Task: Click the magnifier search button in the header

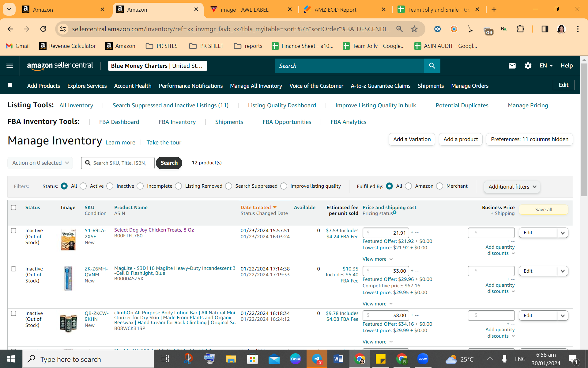Action: pyautogui.click(x=432, y=66)
